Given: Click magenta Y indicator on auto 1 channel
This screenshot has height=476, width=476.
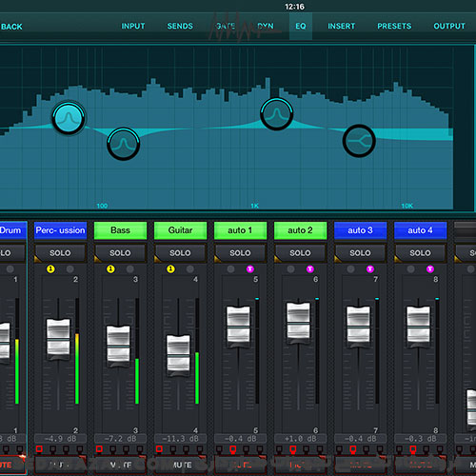Looking at the screenshot, I should [250, 269].
